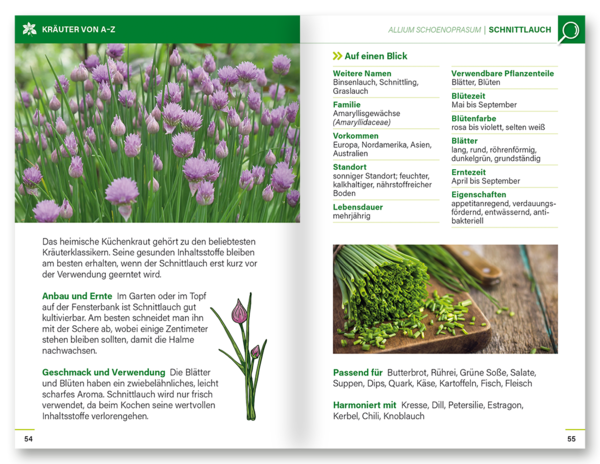Click the Geschmack und Verwendung heading
Viewport: 600px width, 464px height.
103,371
